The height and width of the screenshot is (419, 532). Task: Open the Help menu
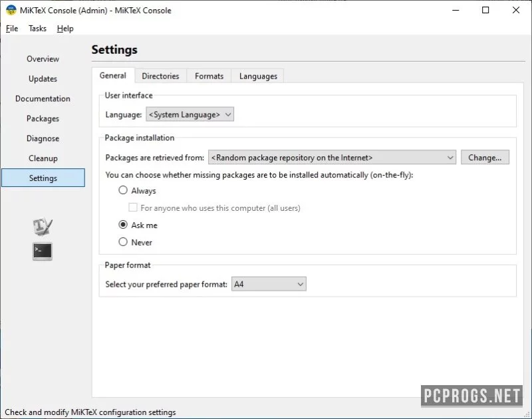tap(65, 29)
